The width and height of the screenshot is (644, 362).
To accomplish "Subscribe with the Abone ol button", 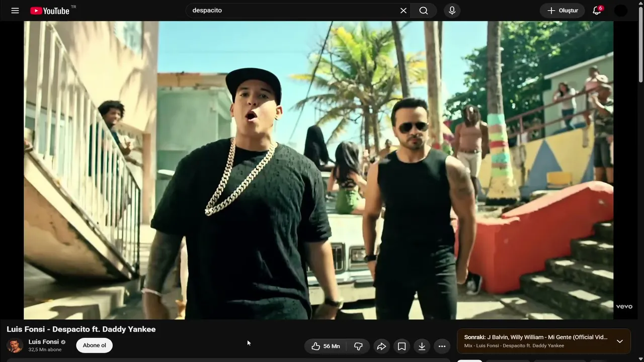I will click(x=94, y=345).
